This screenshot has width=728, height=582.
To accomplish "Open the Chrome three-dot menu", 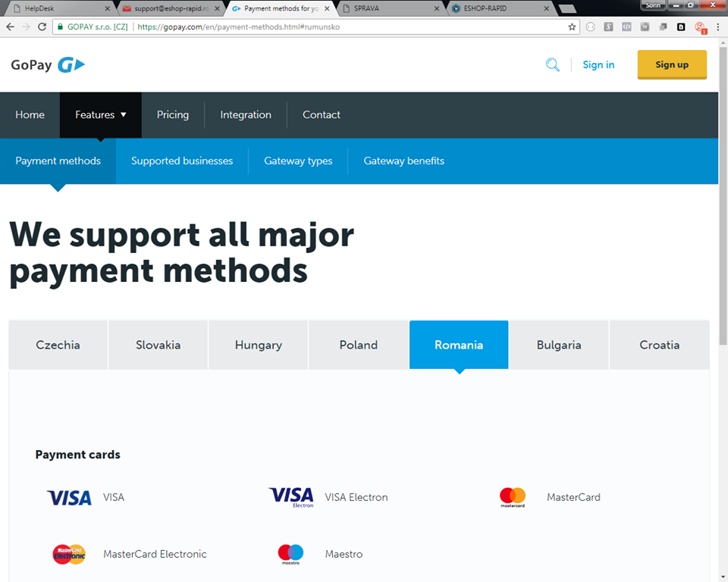I will [718, 27].
